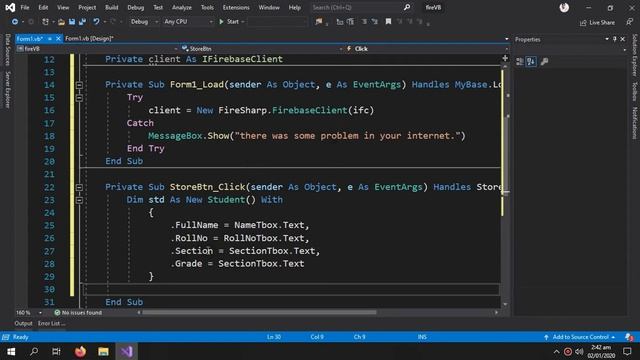Collapse the Try block at line 15
The height and width of the screenshot is (360, 640).
click(x=79, y=98)
